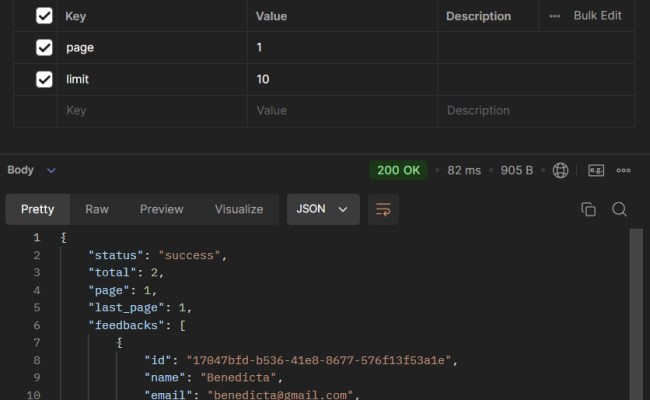Click the "Benedicta" name value

click(x=238, y=378)
